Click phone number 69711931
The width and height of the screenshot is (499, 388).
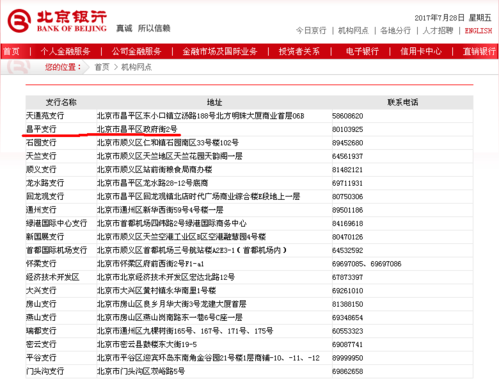coord(348,183)
